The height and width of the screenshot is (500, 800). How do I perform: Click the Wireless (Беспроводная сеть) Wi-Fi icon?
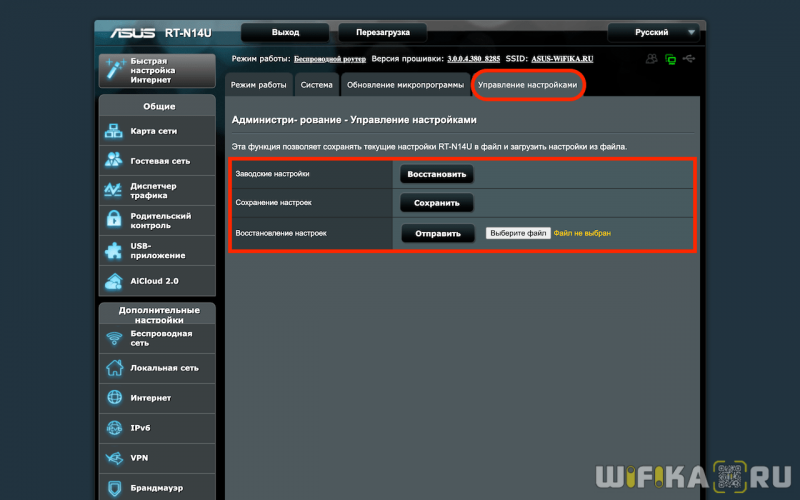tap(114, 338)
